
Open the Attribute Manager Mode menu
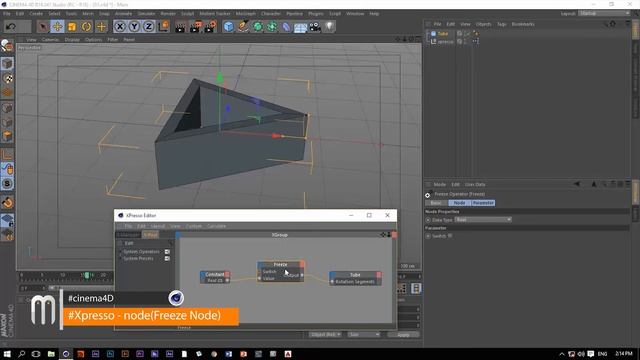pos(440,184)
